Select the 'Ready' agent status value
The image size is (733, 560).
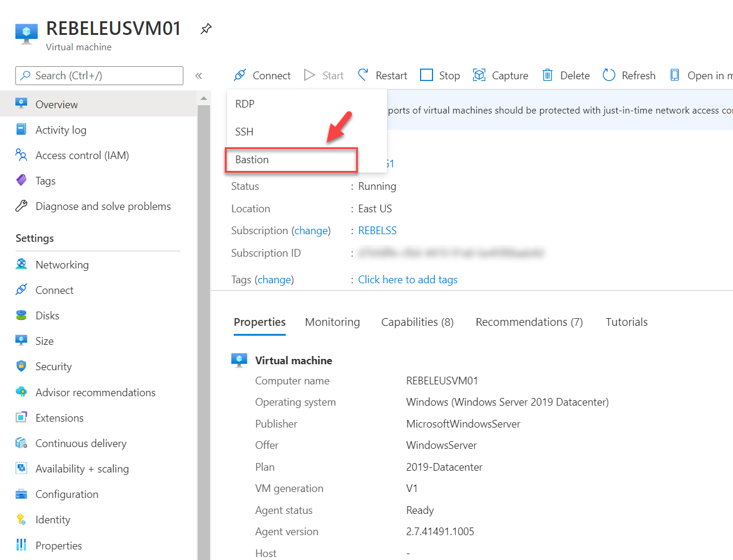[x=420, y=510]
